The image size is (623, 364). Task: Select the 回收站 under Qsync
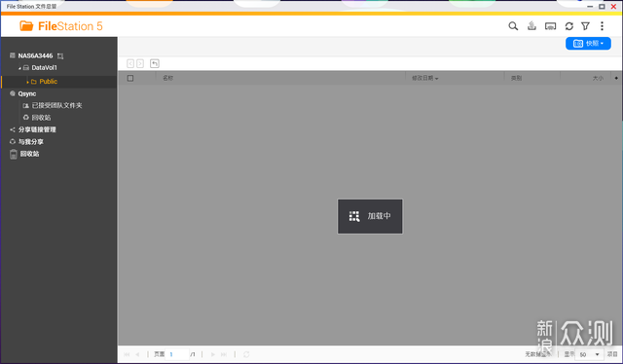click(x=41, y=118)
